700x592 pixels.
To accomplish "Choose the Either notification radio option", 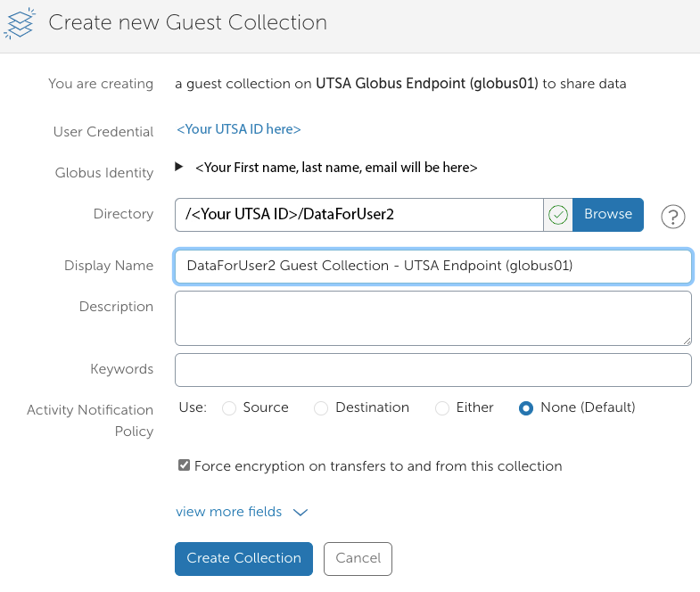I will click(x=442, y=407).
